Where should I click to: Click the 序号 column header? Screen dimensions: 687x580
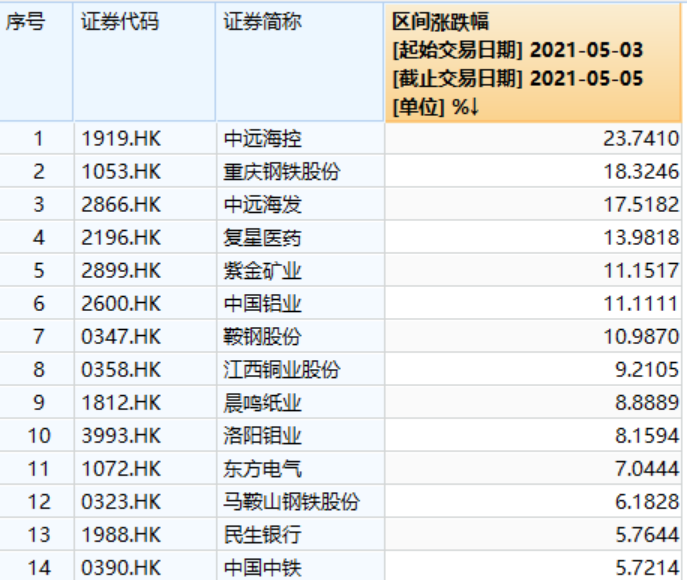point(36,62)
